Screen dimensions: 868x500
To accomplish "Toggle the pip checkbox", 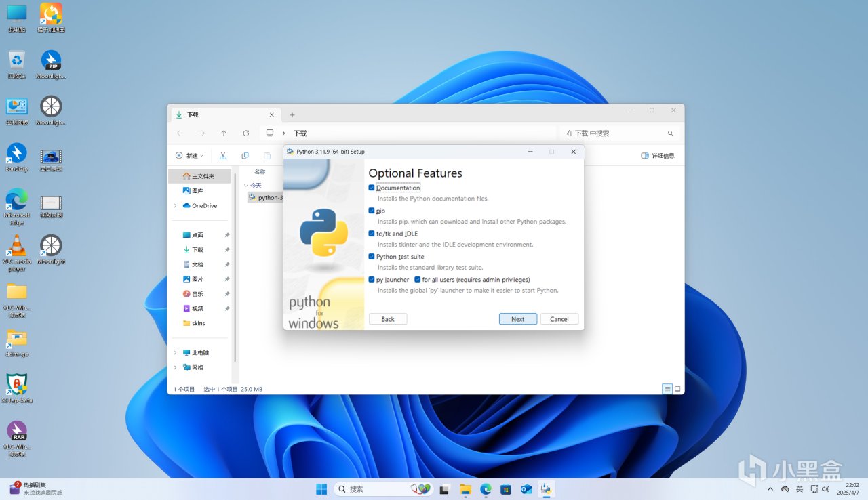I will pyautogui.click(x=372, y=211).
